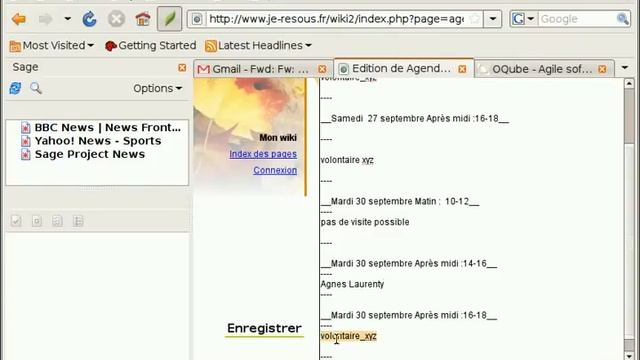Select the BBC News feed
This screenshot has width=640, height=360.
pyautogui.click(x=108, y=127)
